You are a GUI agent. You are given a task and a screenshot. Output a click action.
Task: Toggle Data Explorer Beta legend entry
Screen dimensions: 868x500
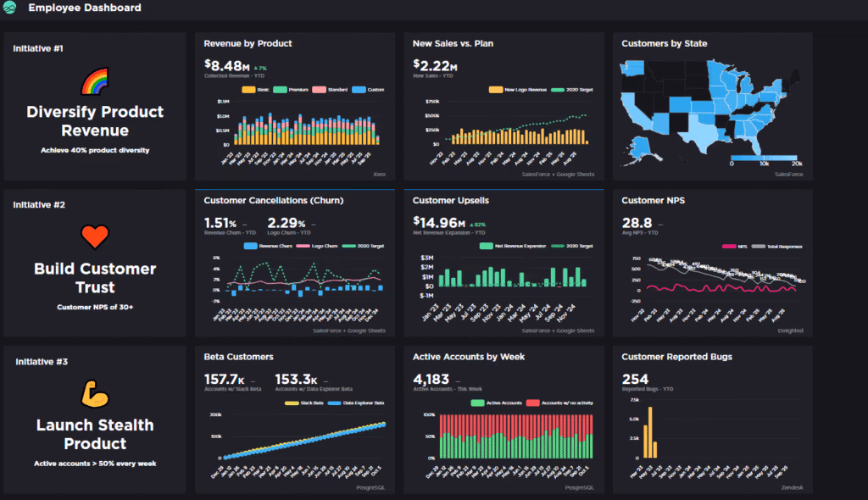[x=356, y=403]
